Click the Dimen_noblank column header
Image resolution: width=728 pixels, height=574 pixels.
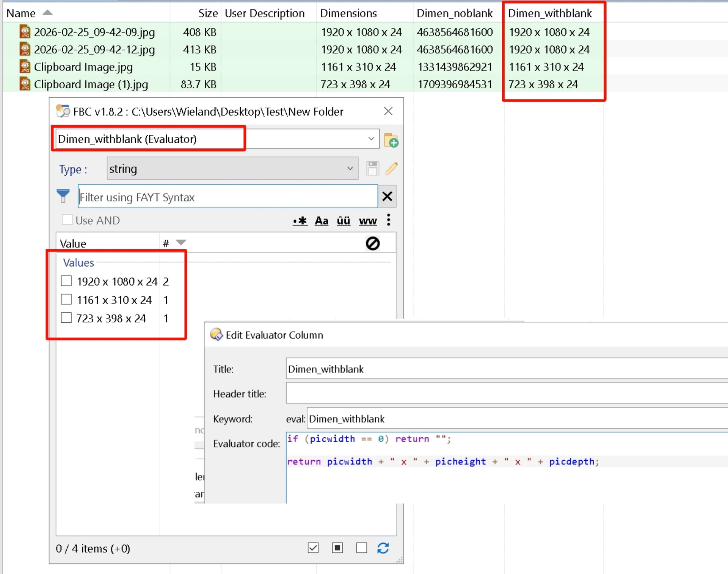pyautogui.click(x=454, y=13)
